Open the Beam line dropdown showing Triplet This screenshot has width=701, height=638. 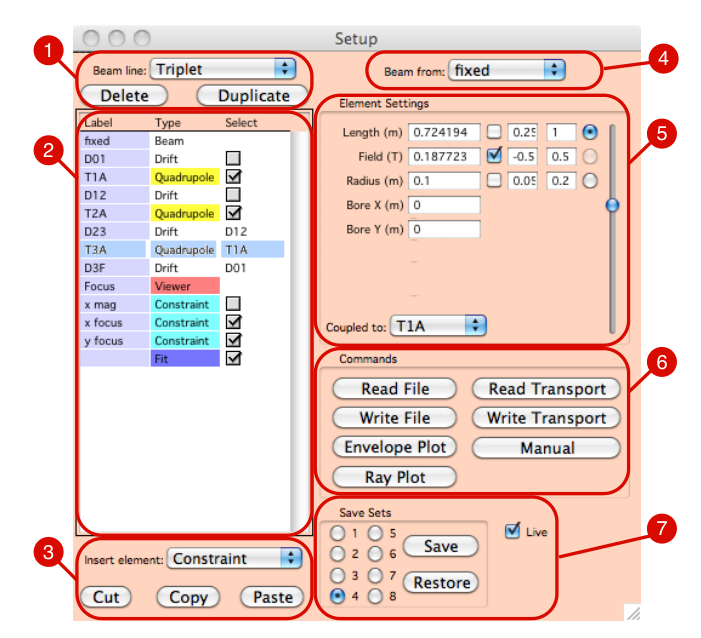point(223,69)
